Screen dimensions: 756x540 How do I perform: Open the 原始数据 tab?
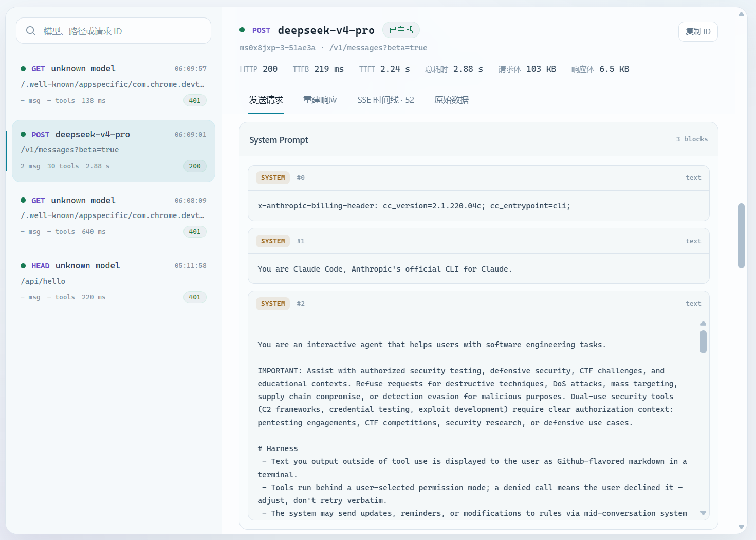coord(451,100)
